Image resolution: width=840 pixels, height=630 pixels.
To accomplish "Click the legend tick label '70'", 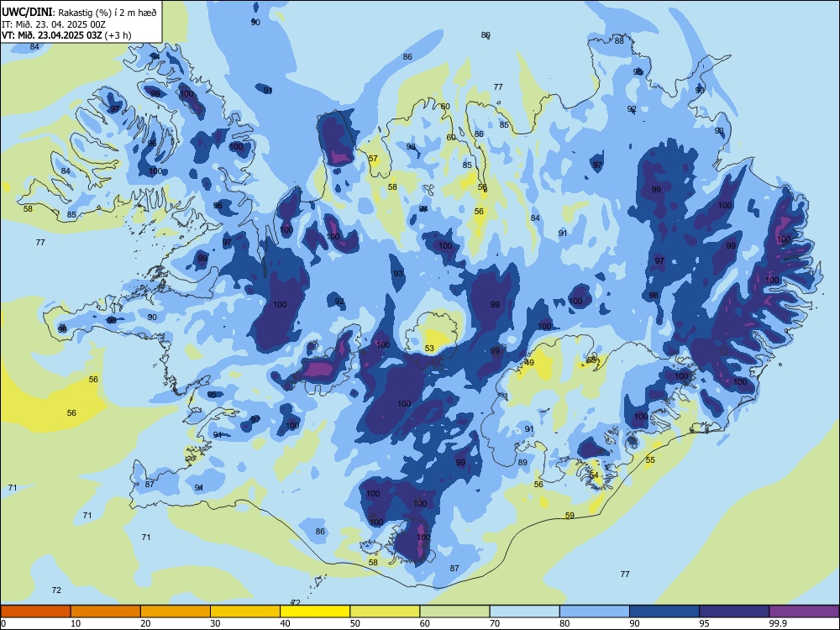I will coord(495,623).
